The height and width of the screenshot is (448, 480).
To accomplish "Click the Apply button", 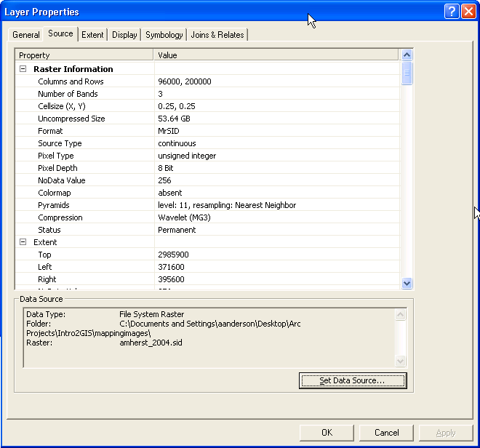I will coord(446,433).
